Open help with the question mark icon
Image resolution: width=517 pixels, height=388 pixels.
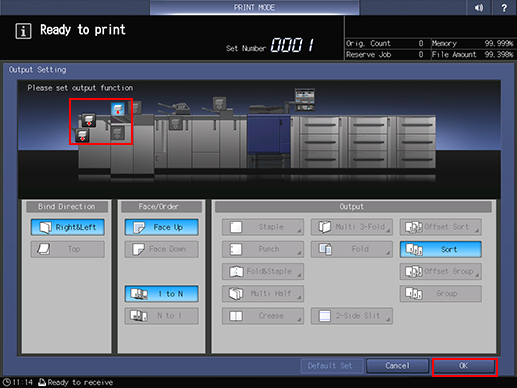click(504, 7)
